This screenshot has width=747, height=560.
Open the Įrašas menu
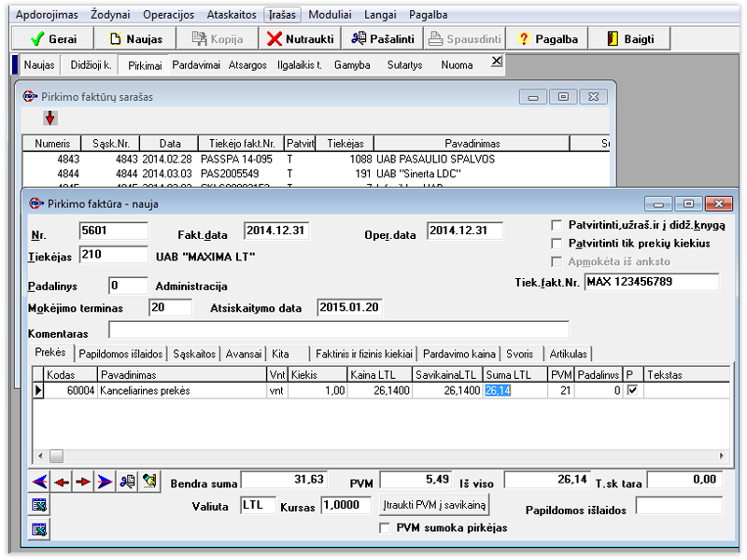click(x=282, y=15)
